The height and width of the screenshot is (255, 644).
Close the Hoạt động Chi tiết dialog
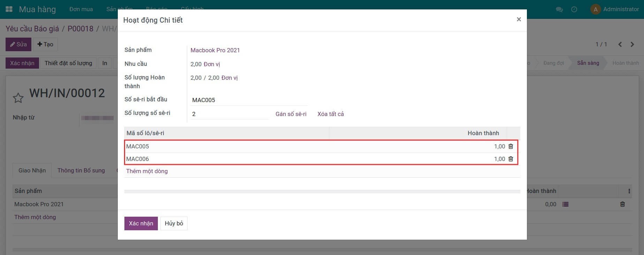(519, 20)
